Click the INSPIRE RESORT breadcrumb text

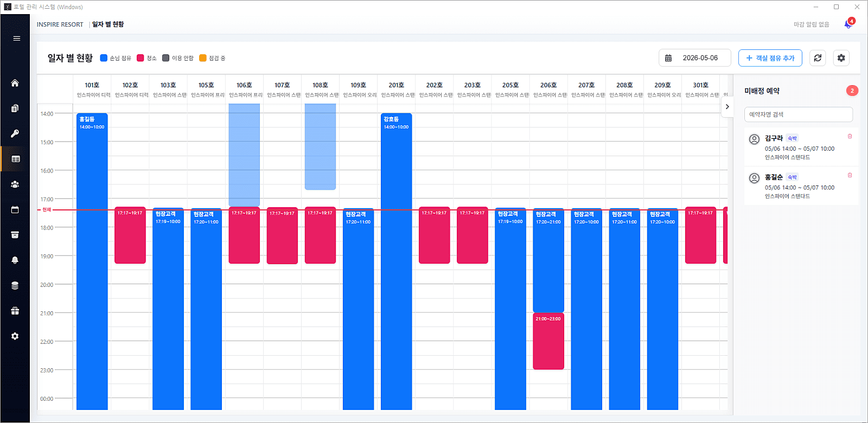pos(60,24)
